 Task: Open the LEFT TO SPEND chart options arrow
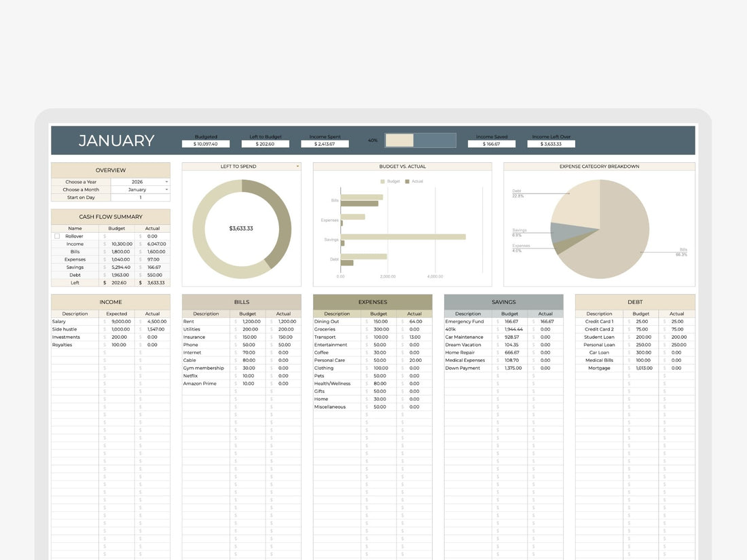(x=296, y=166)
